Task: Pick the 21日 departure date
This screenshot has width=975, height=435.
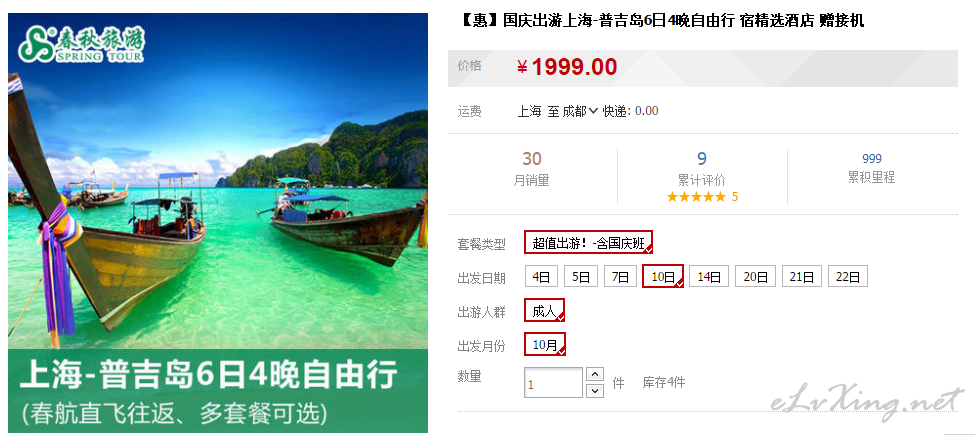Action: (802, 277)
